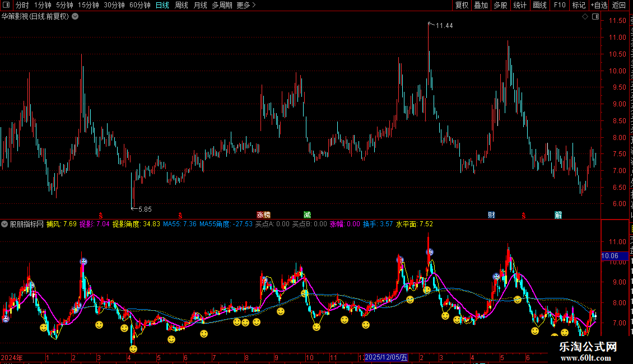Screen dimensions: 633x364
Task: Select the 日线 daily period
Action: pyautogui.click(x=162, y=5)
